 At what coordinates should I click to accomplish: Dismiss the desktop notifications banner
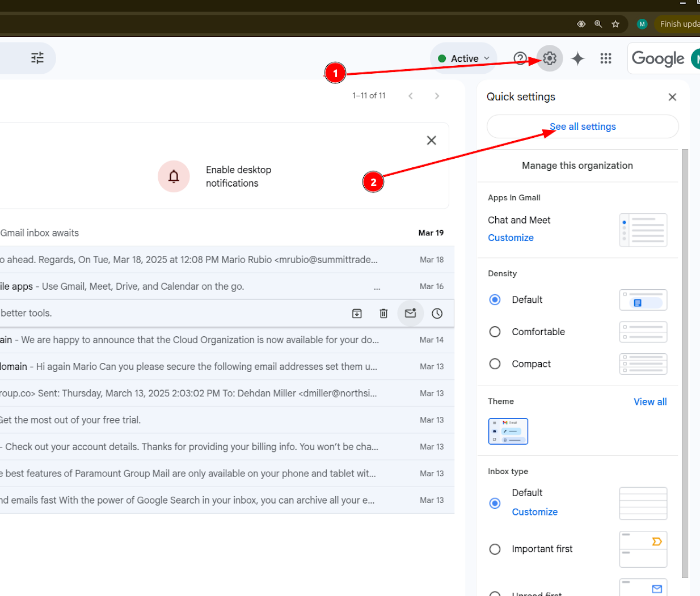click(431, 140)
